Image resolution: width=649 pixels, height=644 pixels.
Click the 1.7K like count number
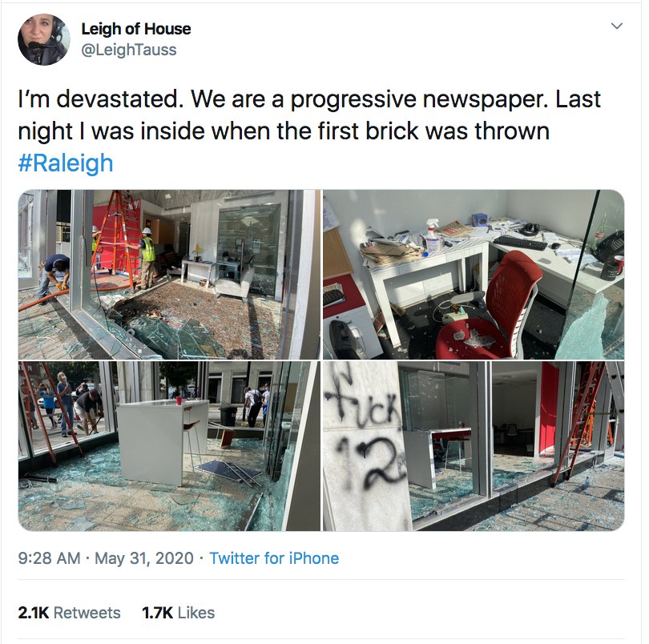157,613
